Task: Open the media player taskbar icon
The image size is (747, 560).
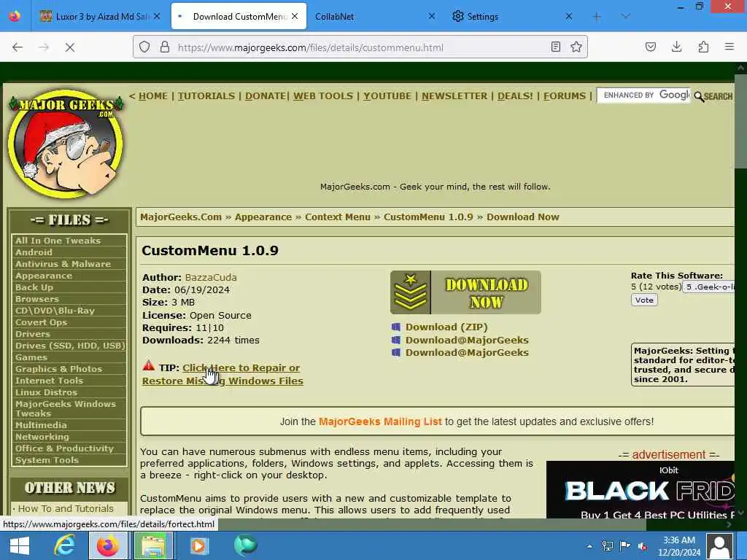Action: coord(199,545)
